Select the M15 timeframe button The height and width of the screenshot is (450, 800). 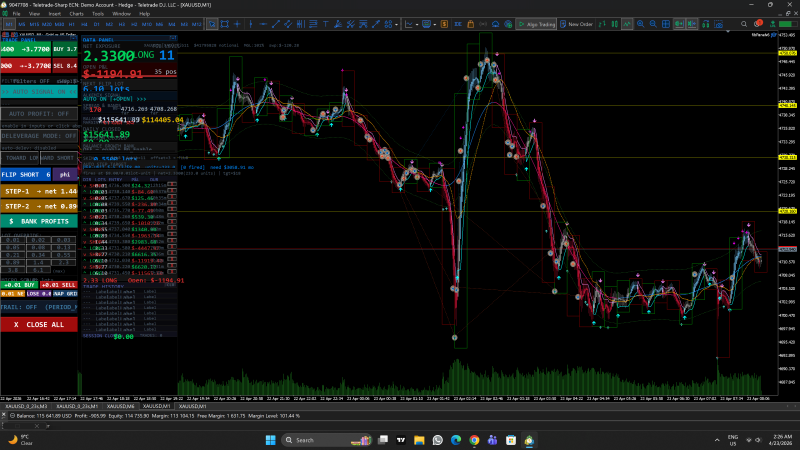34,24
